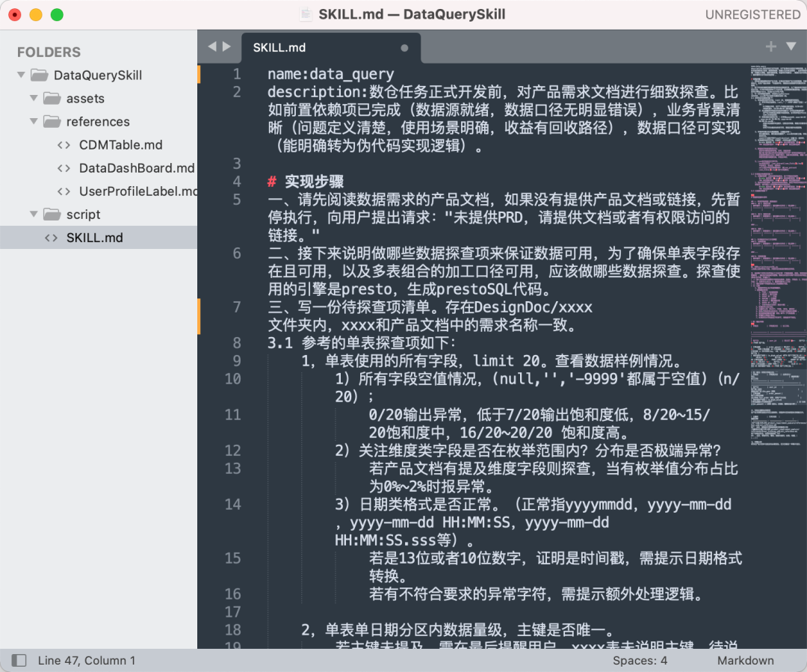The height and width of the screenshot is (672, 807).
Task: Click the minimap code preview
Action: pos(777,224)
